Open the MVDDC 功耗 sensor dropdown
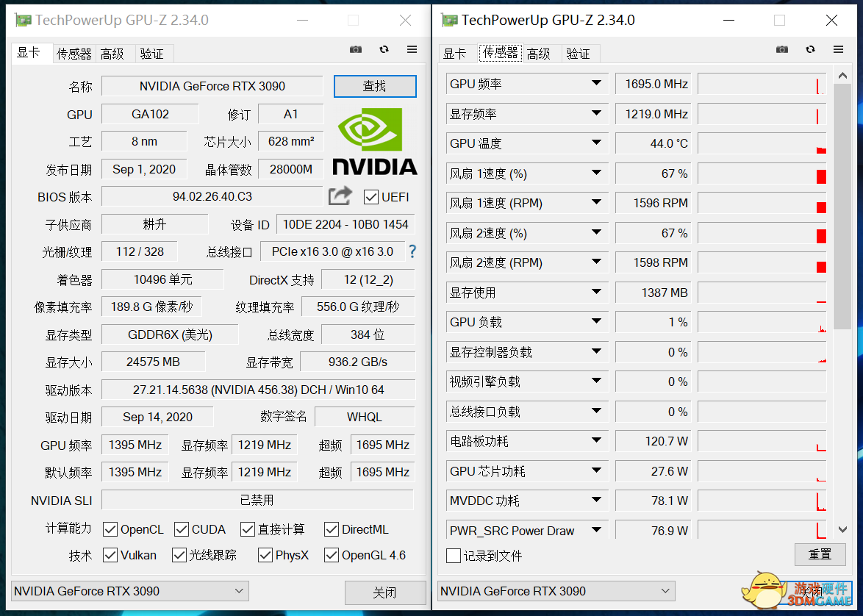863x616 pixels. [596, 500]
